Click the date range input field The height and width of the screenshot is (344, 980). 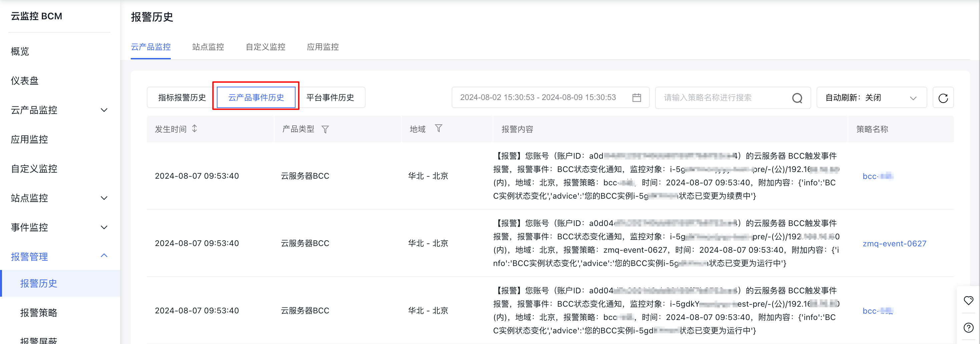(550, 98)
